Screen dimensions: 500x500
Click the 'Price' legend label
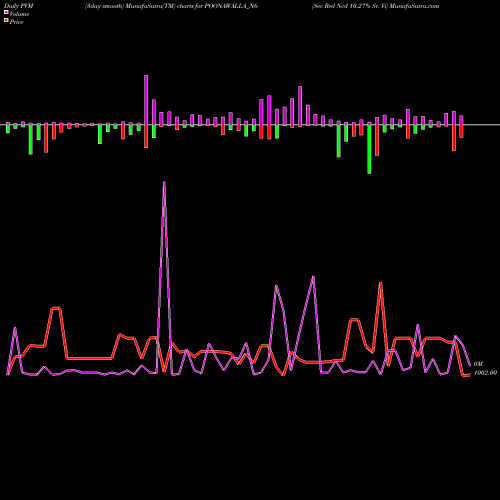pos(16,22)
